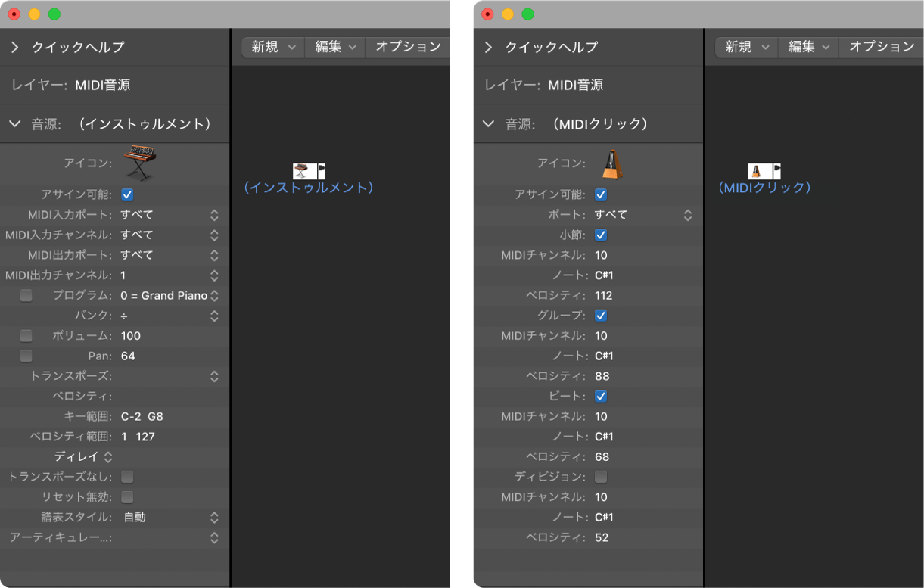Enable the ディビジョン checkbox
The height and width of the screenshot is (588, 924).
point(602,477)
